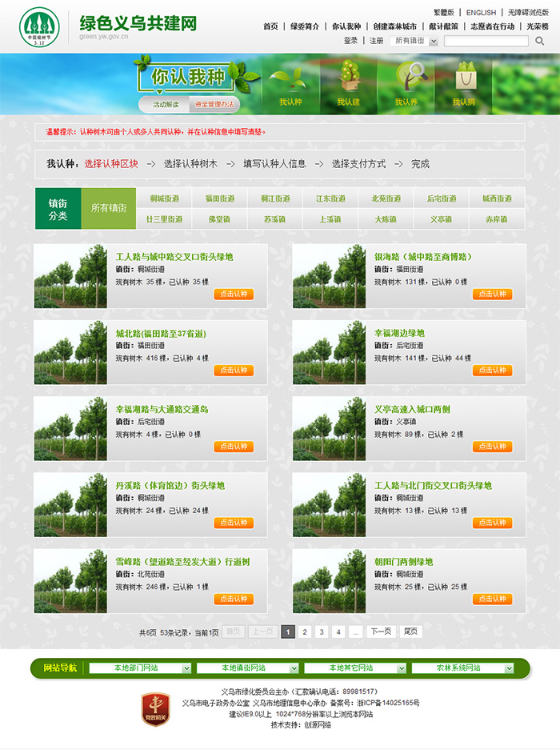Click the 活动解读 tab under banner
This screenshot has width=560, height=750.
click(x=166, y=104)
